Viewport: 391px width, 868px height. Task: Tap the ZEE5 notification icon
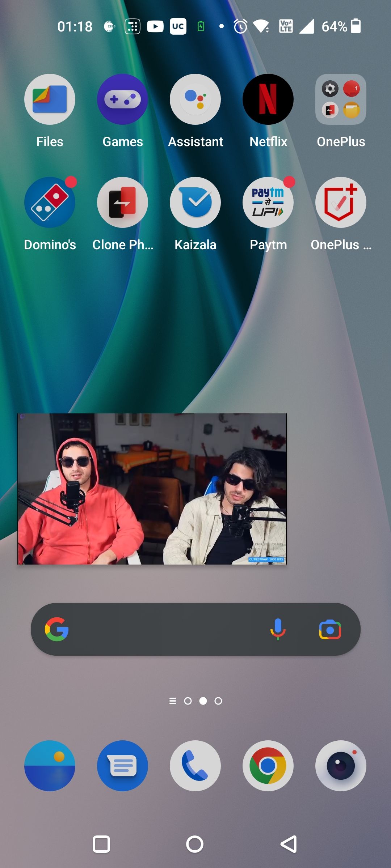click(x=109, y=26)
